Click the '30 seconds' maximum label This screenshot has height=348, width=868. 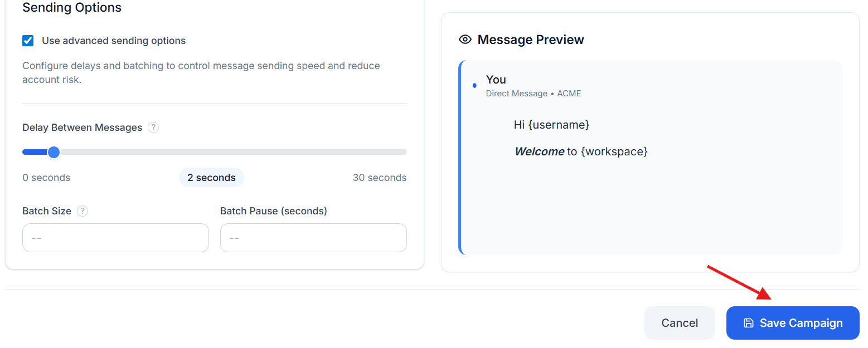(x=379, y=178)
